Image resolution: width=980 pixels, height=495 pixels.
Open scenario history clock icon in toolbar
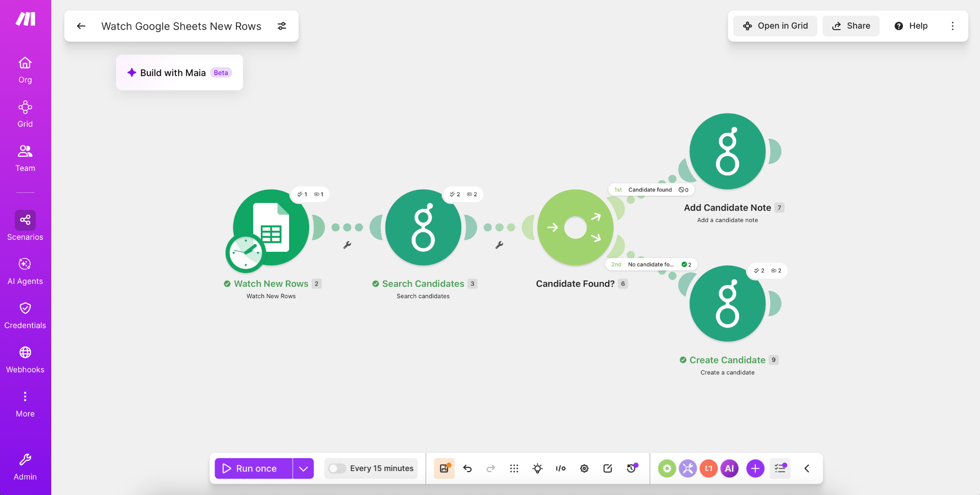click(632, 468)
